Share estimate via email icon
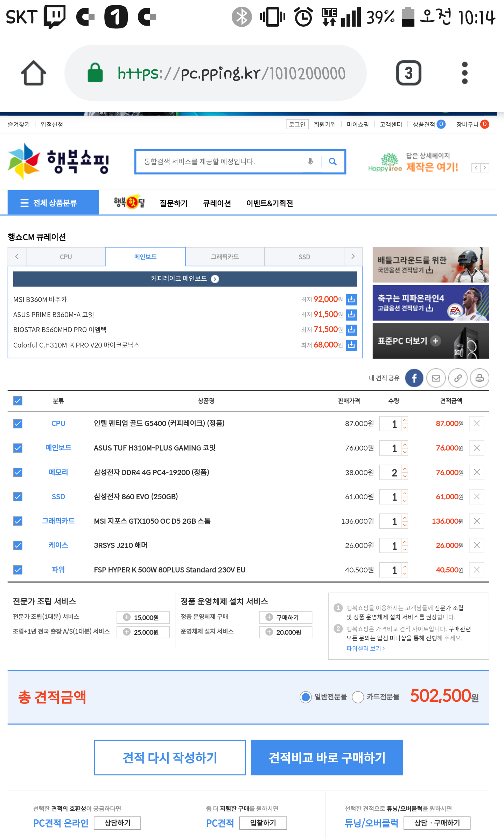Screen dimensions: 504x838 pos(436,378)
